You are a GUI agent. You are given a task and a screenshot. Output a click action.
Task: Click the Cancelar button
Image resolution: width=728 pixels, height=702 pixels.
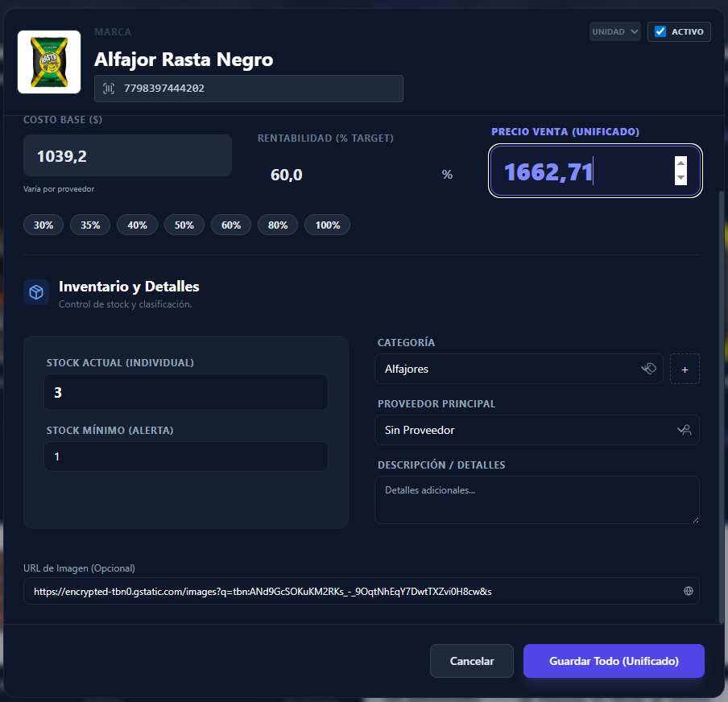471,660
